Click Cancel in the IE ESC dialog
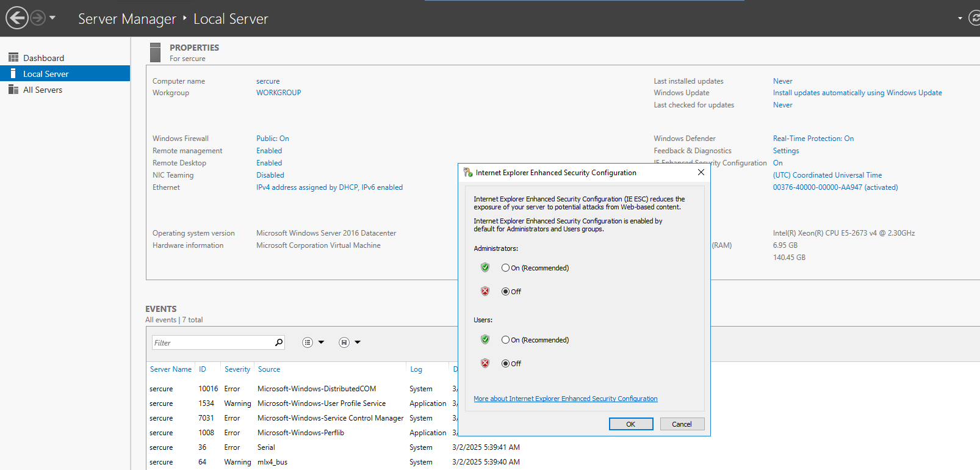The height and width of the screenshot is (470, 980). 682,424
